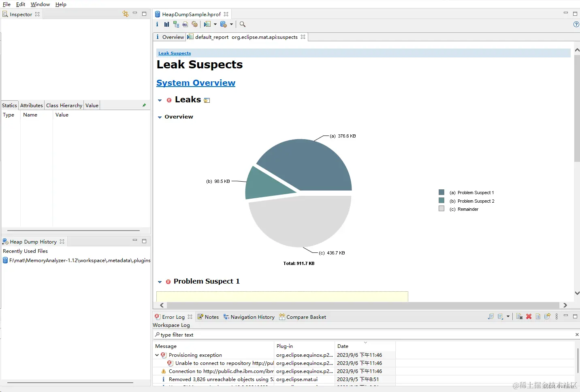Image resolution: width=580 pixels, height=392 pixels.
Task: Collapse the Problem Suspect 1 section
Action: pos(160,282)
